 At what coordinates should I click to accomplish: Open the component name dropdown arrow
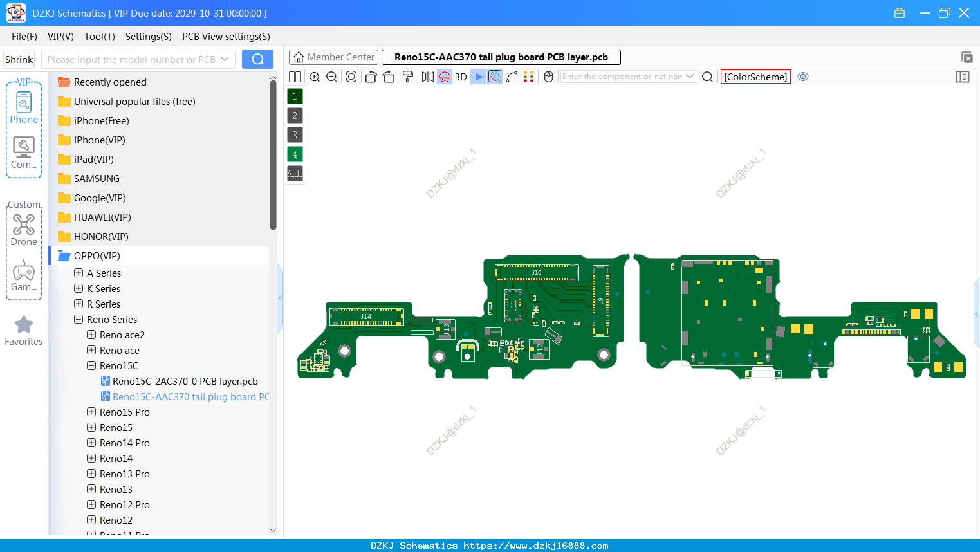[x=690, y=77]
